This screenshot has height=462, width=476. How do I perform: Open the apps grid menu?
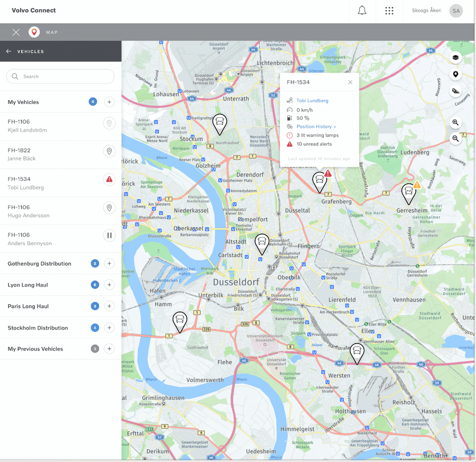coord(389,11)
